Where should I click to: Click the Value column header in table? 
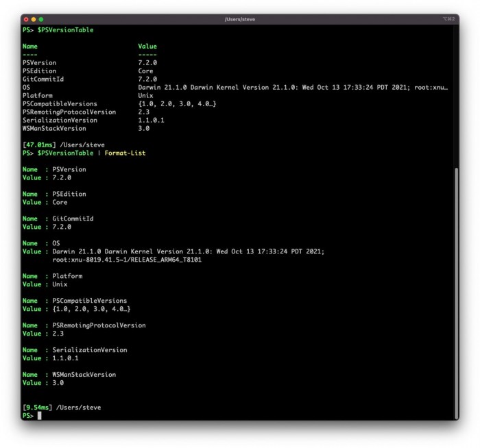(147, 47)
